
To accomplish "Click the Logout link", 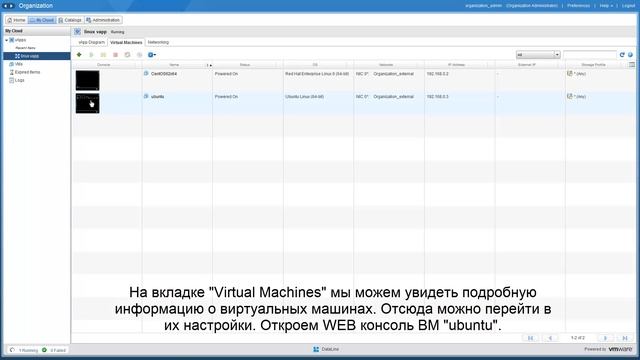I will pos(628,6).
